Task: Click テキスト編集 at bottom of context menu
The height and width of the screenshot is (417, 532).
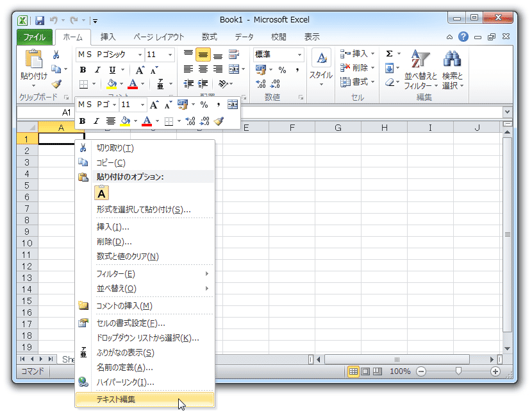Action: [x=145, y=399]
